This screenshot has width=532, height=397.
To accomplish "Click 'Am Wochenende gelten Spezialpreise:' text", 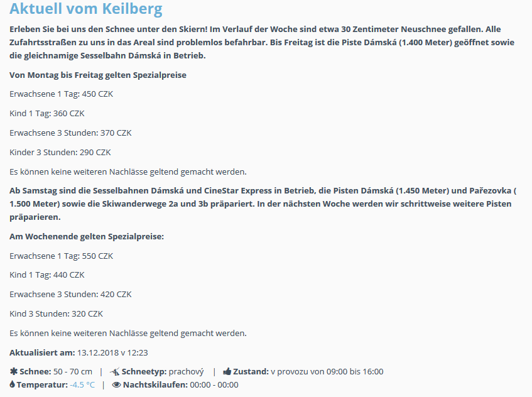I will pyautogui.click(x=87, y=236).
